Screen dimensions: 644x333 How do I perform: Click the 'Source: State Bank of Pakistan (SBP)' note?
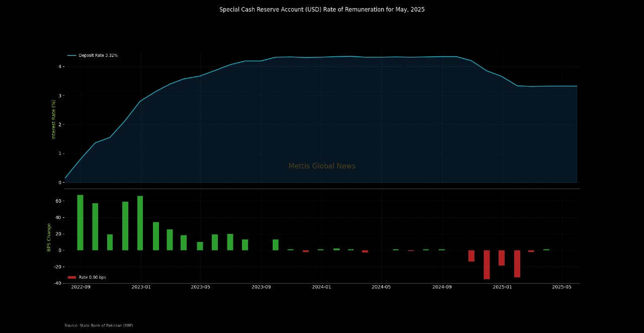click(x=99, y=325)
